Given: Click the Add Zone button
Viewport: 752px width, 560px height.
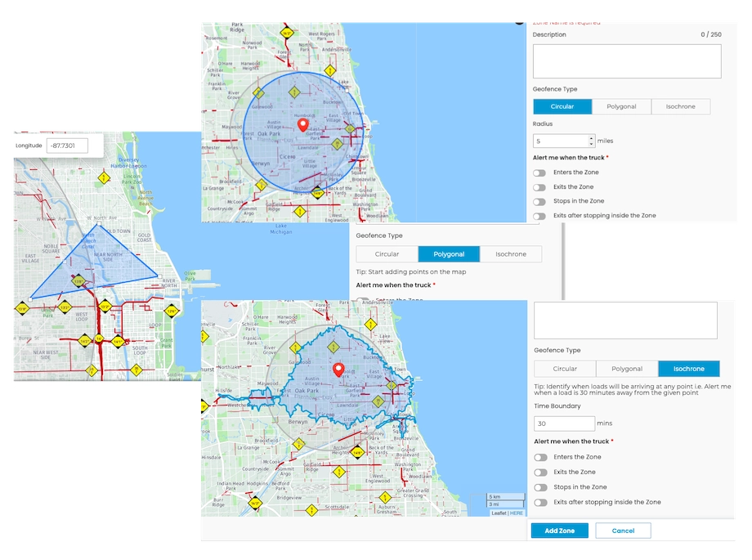Looking at the screenshot, I should point(559,531).
